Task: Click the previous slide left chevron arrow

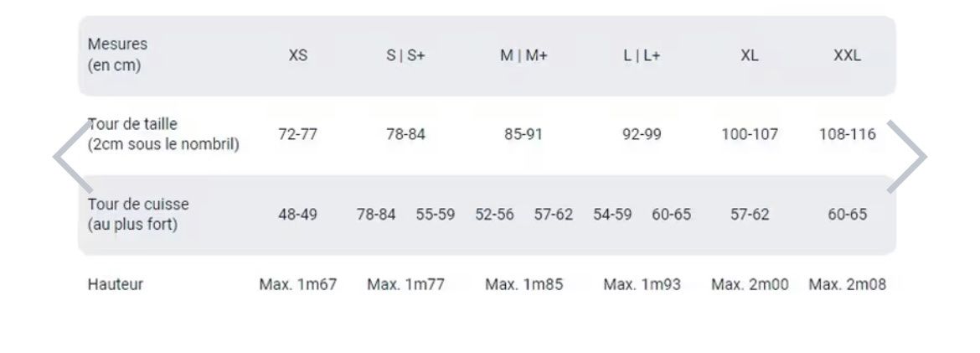Action: [73, 157]
